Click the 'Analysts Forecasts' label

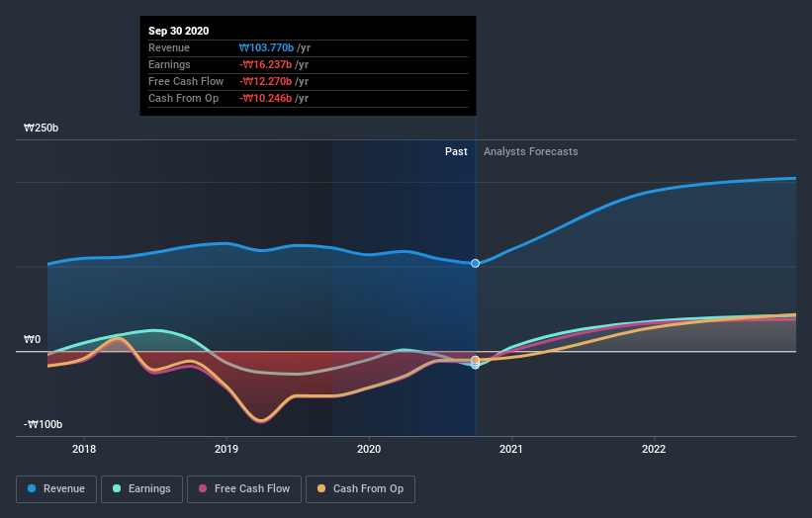(531, 151)
